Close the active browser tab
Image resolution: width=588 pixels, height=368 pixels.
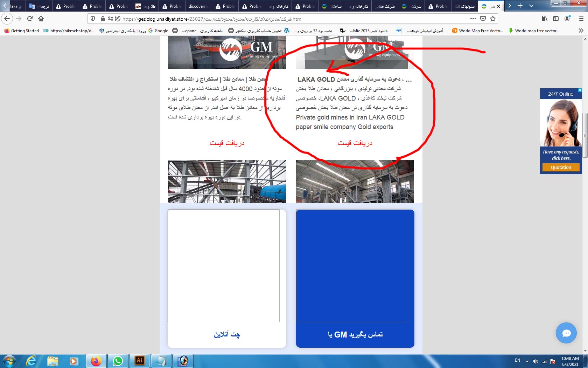point(498,6)
